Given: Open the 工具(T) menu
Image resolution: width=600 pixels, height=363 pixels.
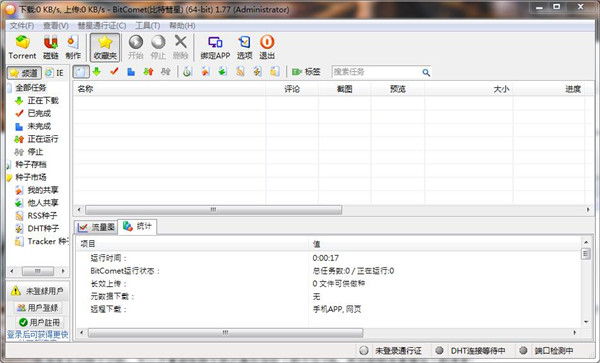Looking at the screenshot, I should 148,26.
